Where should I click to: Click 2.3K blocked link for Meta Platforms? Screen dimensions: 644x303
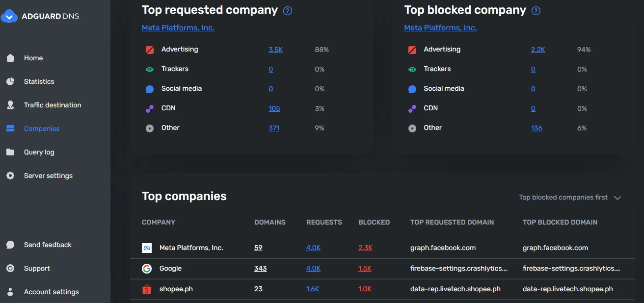pyautogui.click(x=366, y=248)
